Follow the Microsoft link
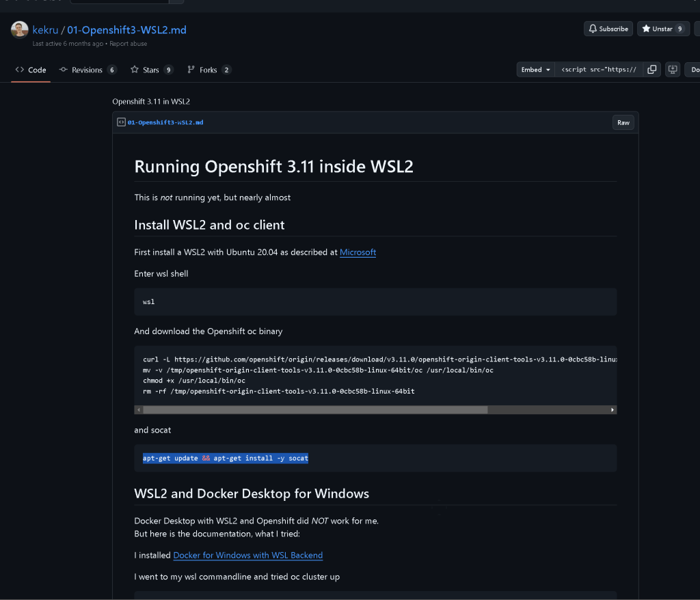The width and height of the screenshot is (700, 600). pos(358,252)
